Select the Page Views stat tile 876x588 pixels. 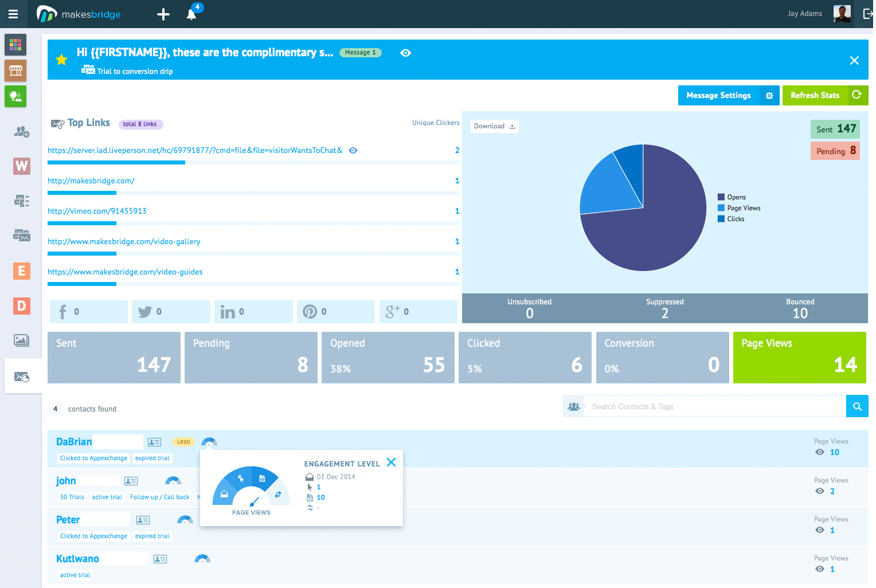point(799,358)
